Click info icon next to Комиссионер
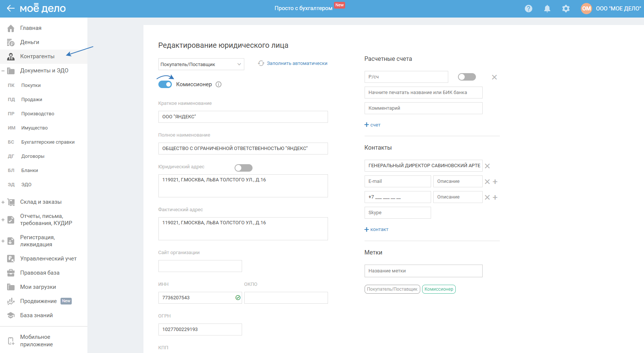 219,84
